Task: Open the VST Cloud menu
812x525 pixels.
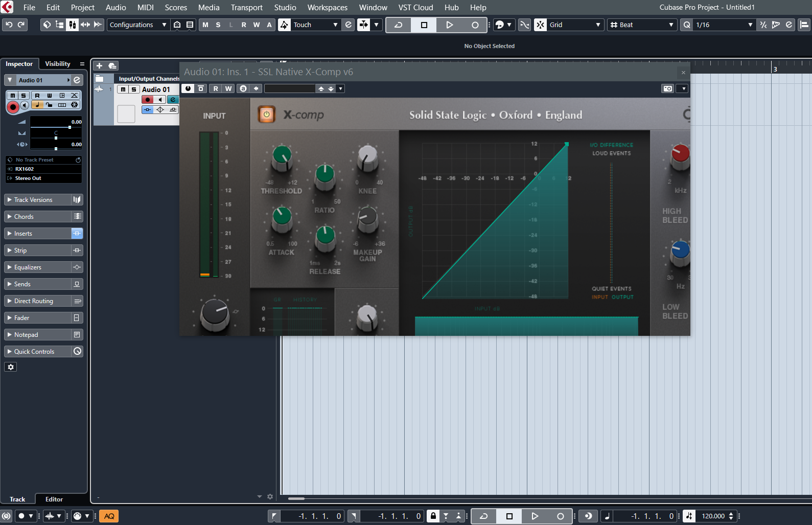Action: coord(415,7)
